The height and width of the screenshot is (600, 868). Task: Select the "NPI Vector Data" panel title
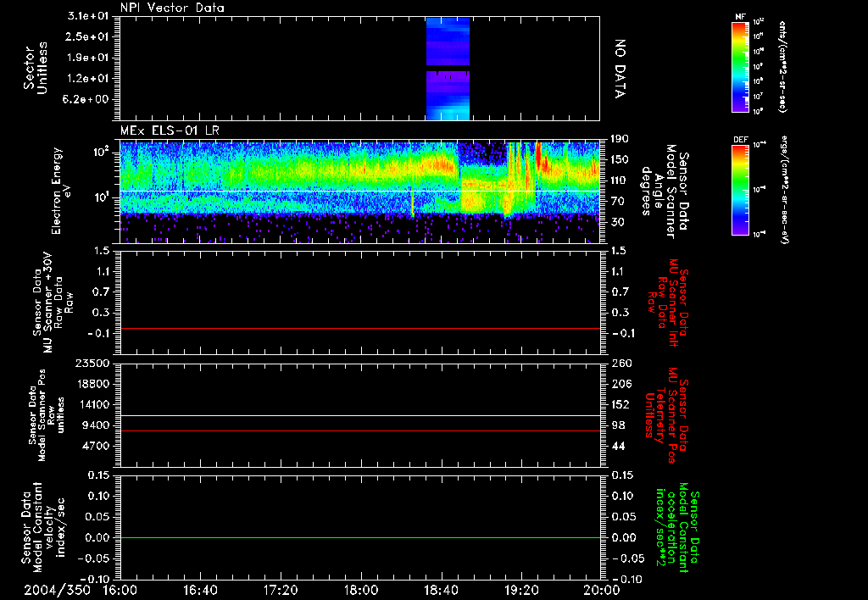point(172,8)
